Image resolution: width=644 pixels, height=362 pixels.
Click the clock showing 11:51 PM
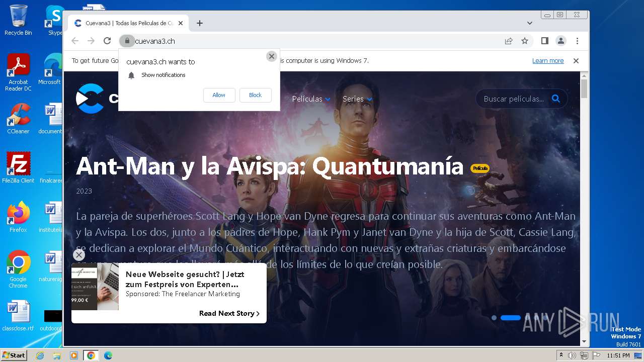pyautogui.click(x=618, y=355)
